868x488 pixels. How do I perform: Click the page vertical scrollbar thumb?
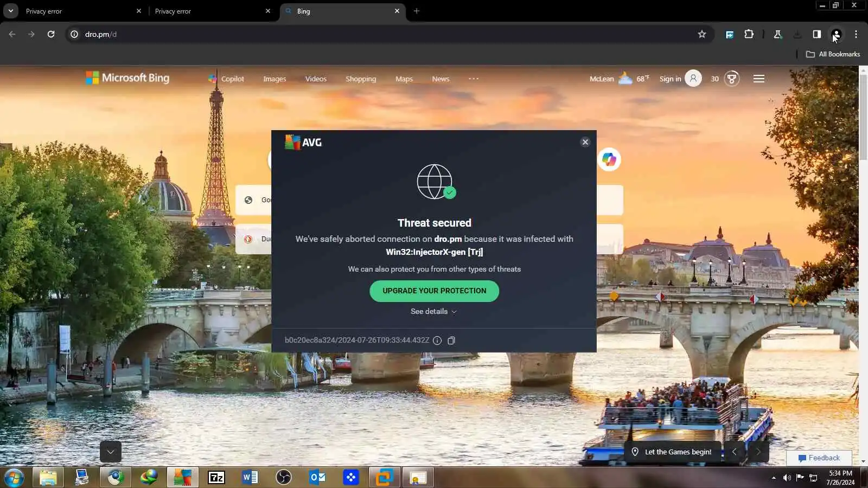(863, 117)
